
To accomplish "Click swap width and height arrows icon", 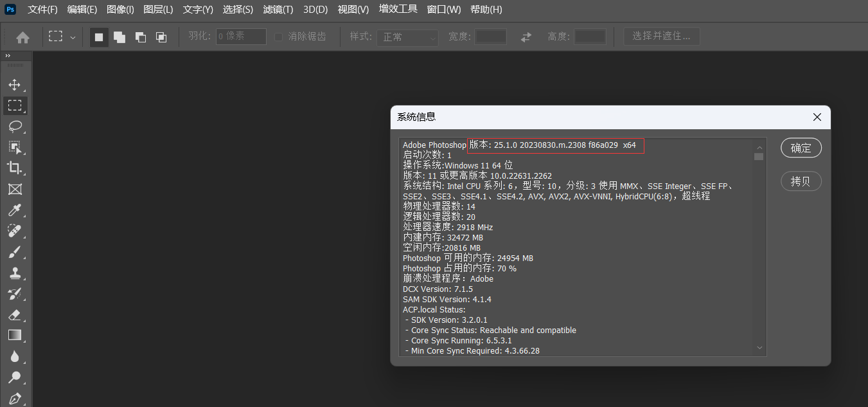I will [x=526, y=37].
